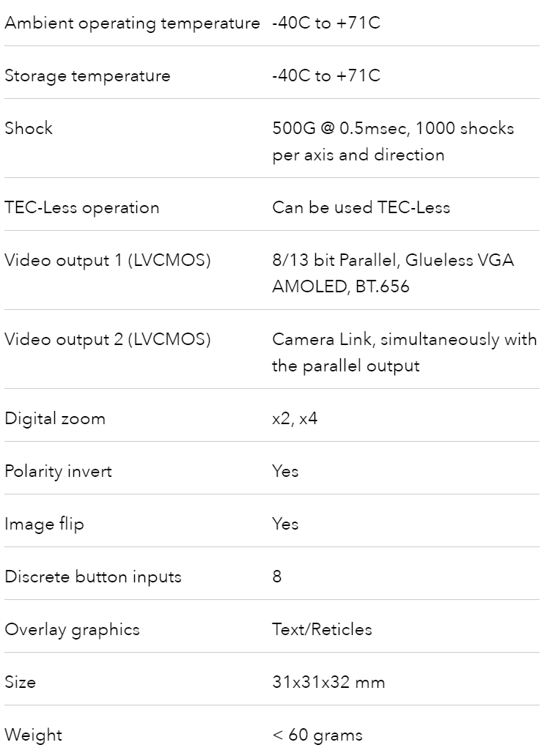The image size is (541, 756).
Task: Click the Overlay graphics label
Action: [73, 629]
